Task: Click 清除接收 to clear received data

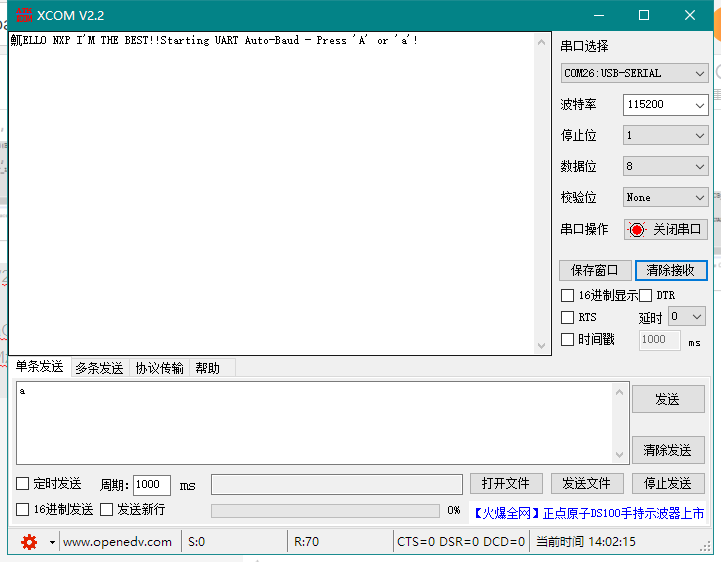Action: pos(671,270)
